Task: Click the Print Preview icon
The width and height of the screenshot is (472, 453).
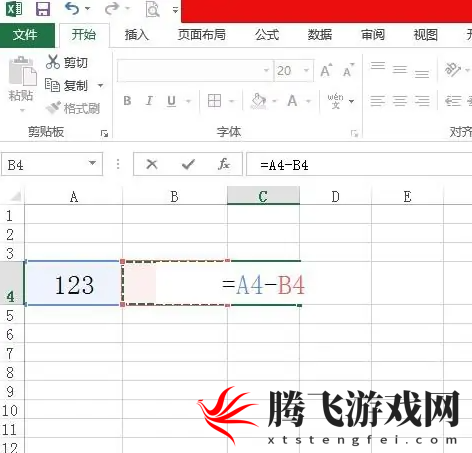Action: [152, 9]
